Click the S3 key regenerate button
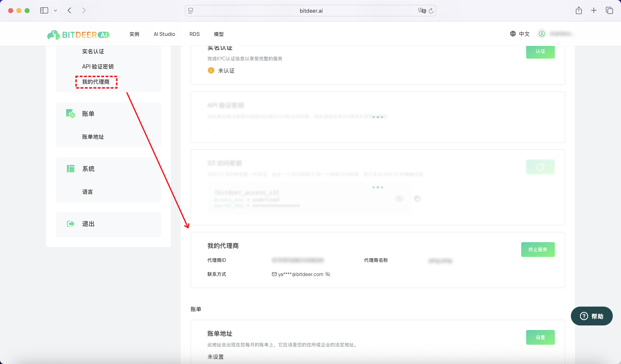This screenshot has height=364, width=621. click(x=540, y=167)
